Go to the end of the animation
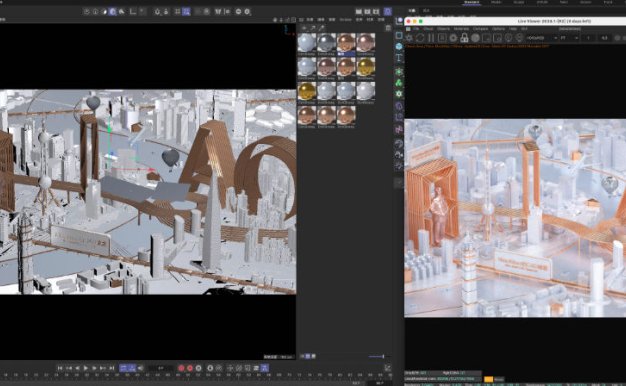 [x=112, y=368]
